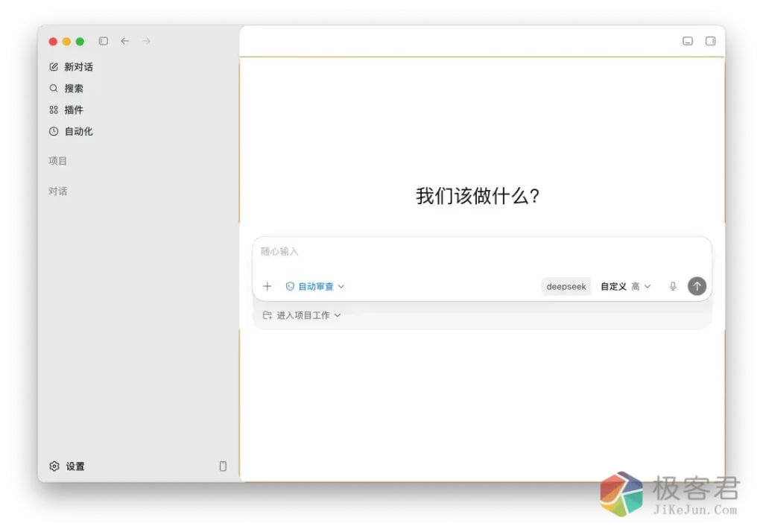The height and width of the screenshot is (532, 763).
Task: Select the 对话 section heading
Action: (x=57, y=191)
